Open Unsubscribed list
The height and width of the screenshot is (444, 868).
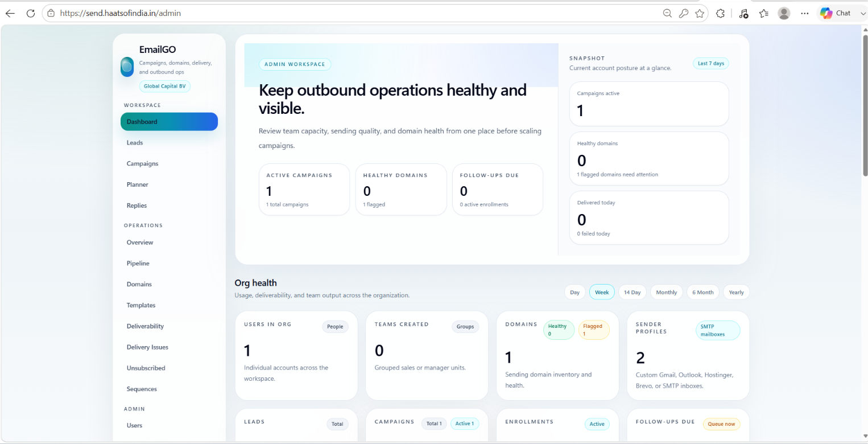click(169, 368)
